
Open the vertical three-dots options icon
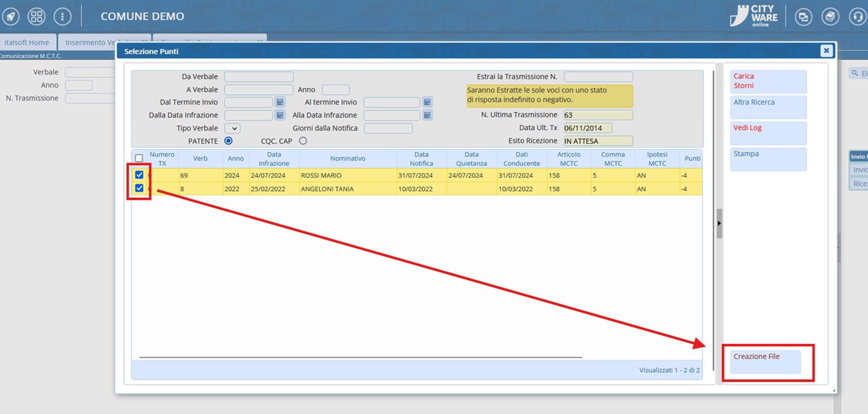tap(62, 16)
